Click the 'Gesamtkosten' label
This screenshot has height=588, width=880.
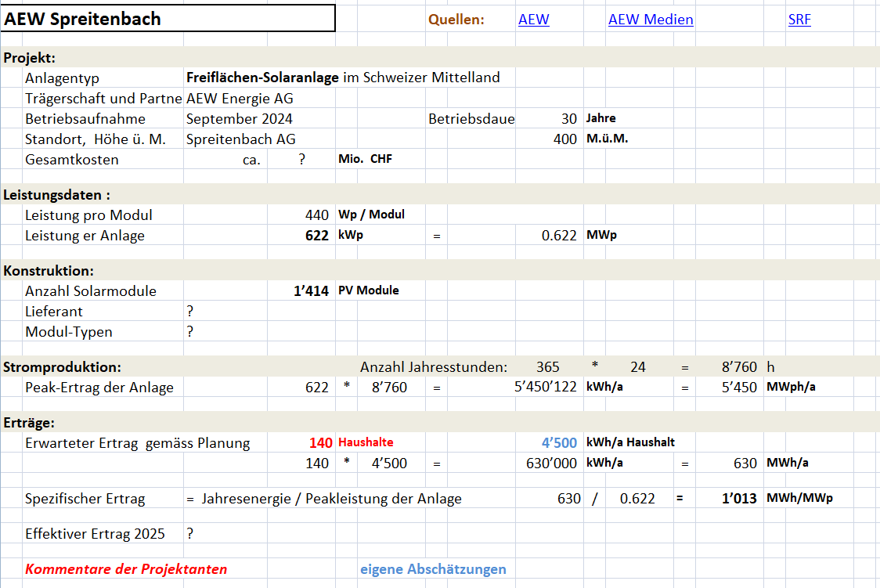tap(72, 160)
